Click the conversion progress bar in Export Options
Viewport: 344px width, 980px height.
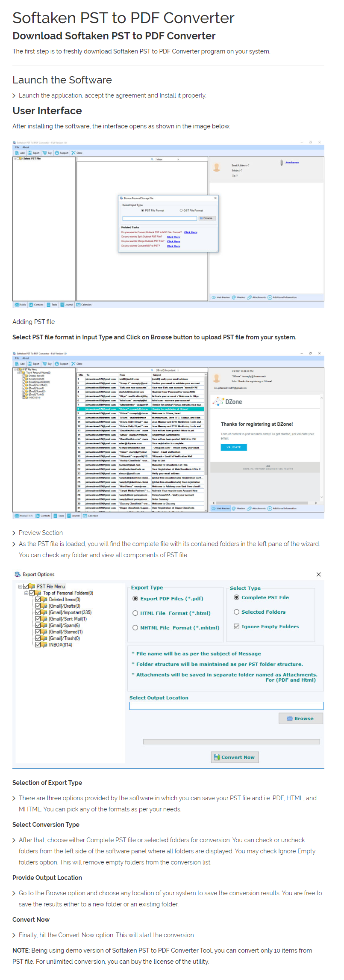click(x=231, y=741)
